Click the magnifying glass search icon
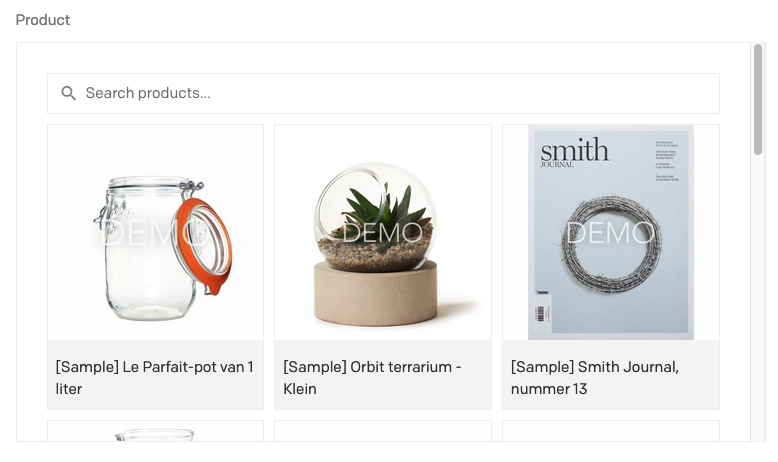This screenshot has height=462, width=778. click(68, 93)
